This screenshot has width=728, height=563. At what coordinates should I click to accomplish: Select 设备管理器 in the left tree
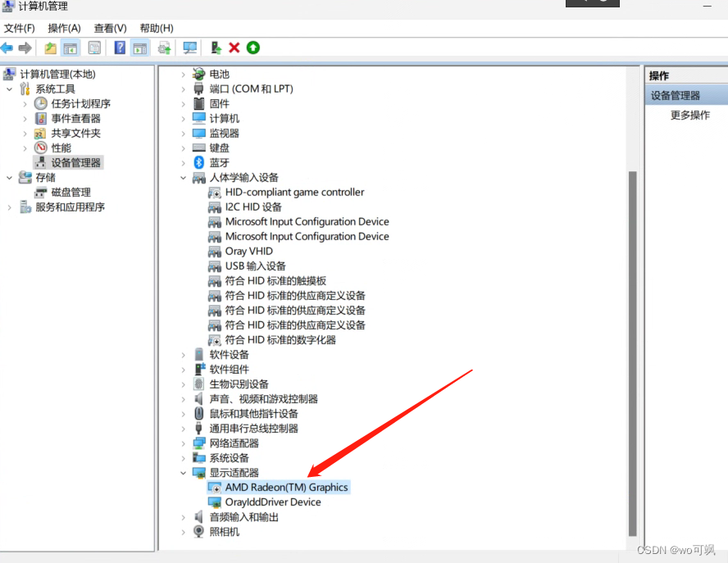tap(75, 162)
